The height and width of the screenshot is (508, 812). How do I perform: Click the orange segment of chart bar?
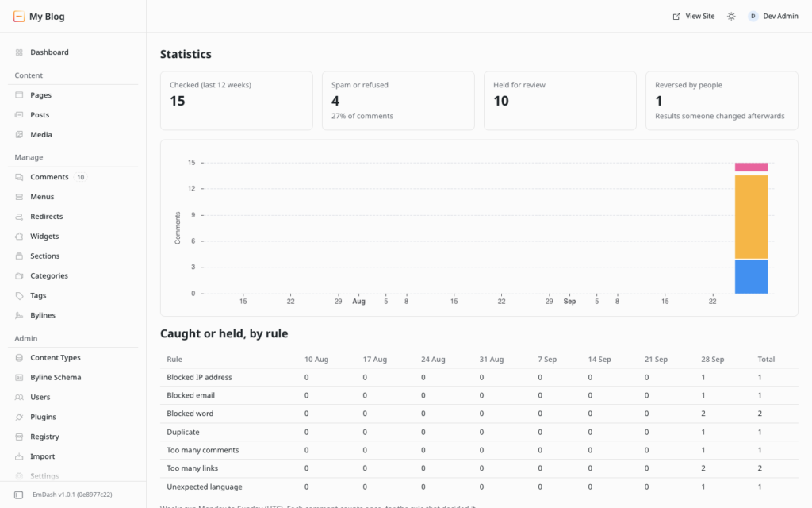(751, 217)
